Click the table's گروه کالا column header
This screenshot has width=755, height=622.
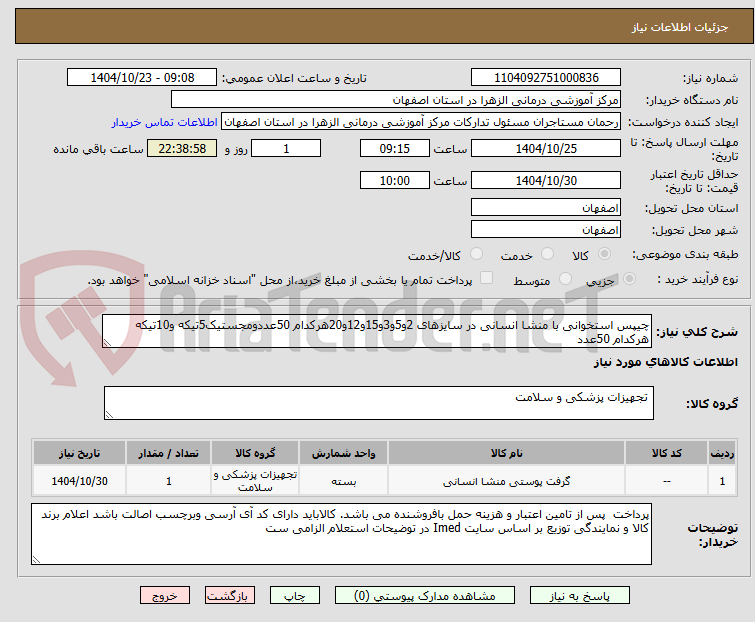click(x=255, y=453)
